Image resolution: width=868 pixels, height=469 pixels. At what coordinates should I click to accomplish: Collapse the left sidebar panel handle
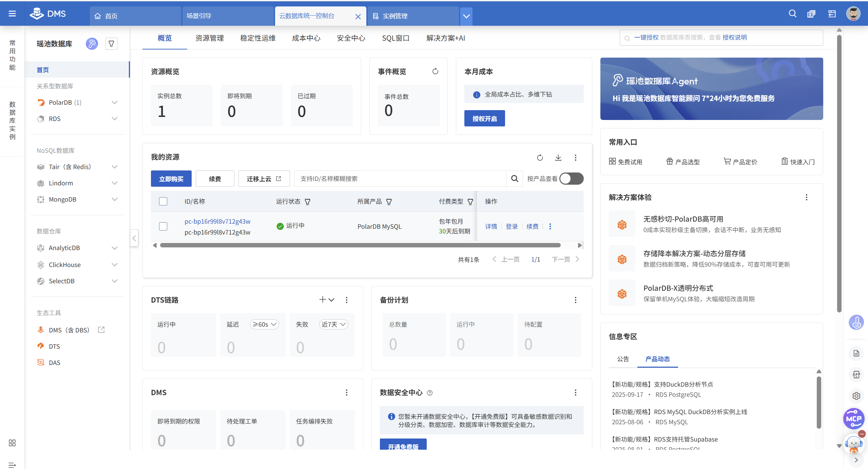pyautogui.click(x=134, y=238)
